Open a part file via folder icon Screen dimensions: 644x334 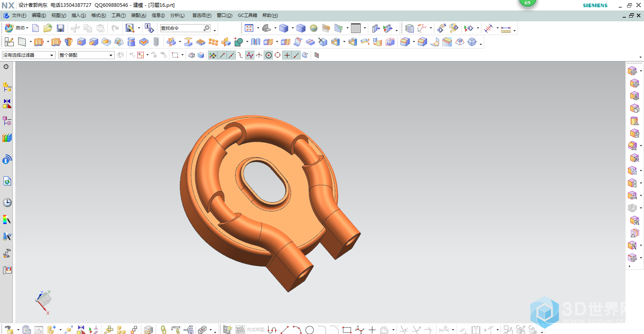coord(48,28)
